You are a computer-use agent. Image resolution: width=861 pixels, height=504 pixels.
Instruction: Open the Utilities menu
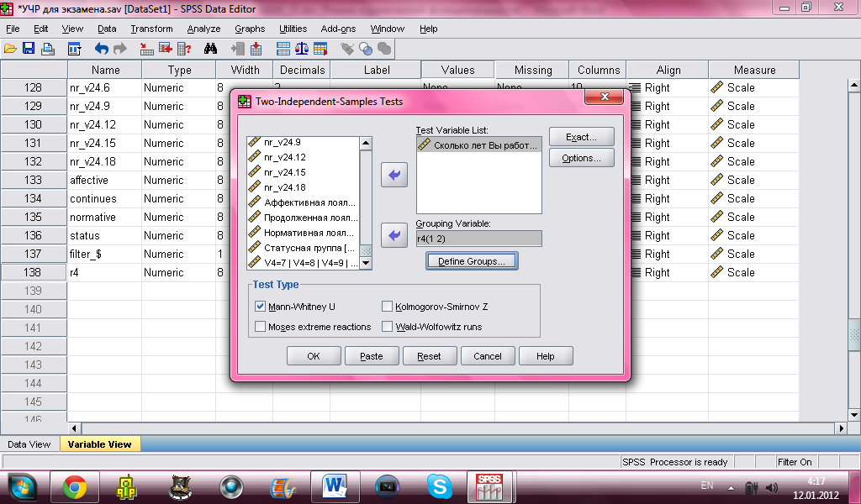[x=293, y=29]
